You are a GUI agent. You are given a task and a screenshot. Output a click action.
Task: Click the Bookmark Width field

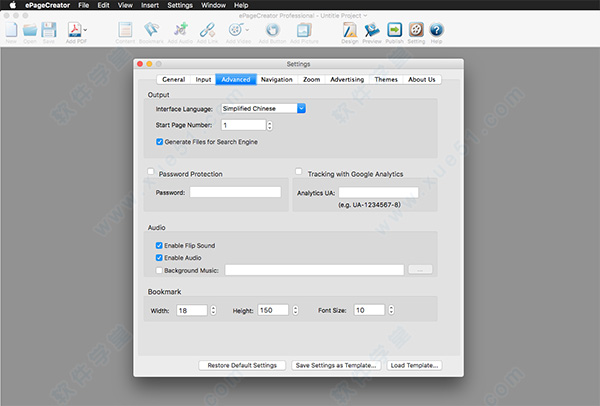coord(192,310)
